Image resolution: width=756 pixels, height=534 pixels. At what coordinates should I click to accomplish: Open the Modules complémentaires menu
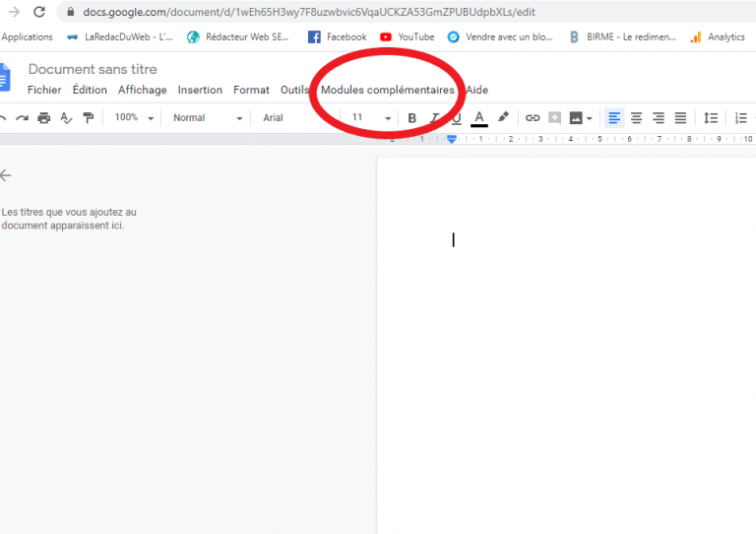click(x=388, y=90)
